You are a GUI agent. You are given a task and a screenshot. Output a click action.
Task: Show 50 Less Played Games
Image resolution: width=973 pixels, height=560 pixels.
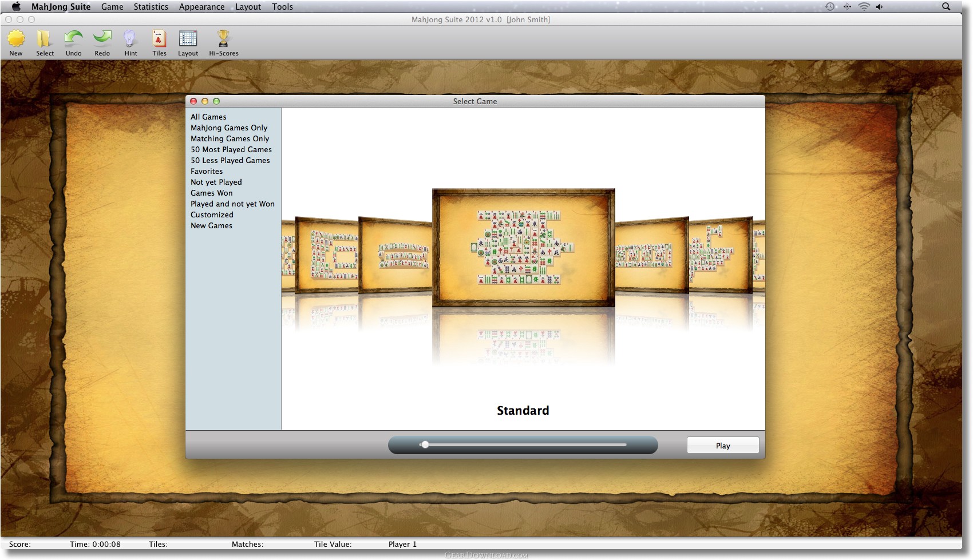click(x=230, y=160)
